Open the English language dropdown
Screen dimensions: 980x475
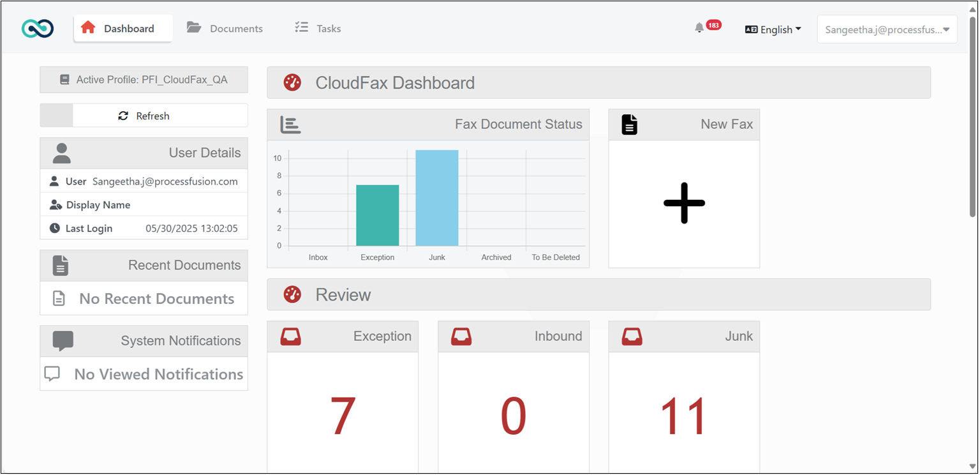point(773,29)
